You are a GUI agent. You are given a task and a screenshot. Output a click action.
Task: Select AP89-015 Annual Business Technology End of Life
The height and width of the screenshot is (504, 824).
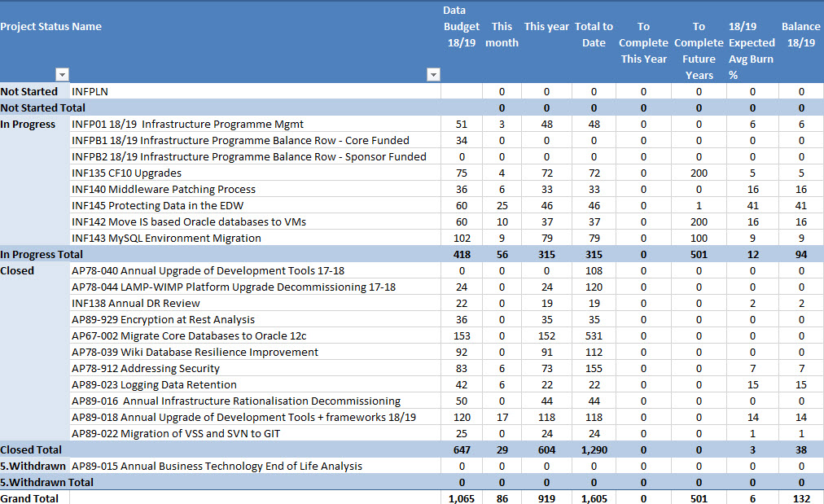point(217,467)
